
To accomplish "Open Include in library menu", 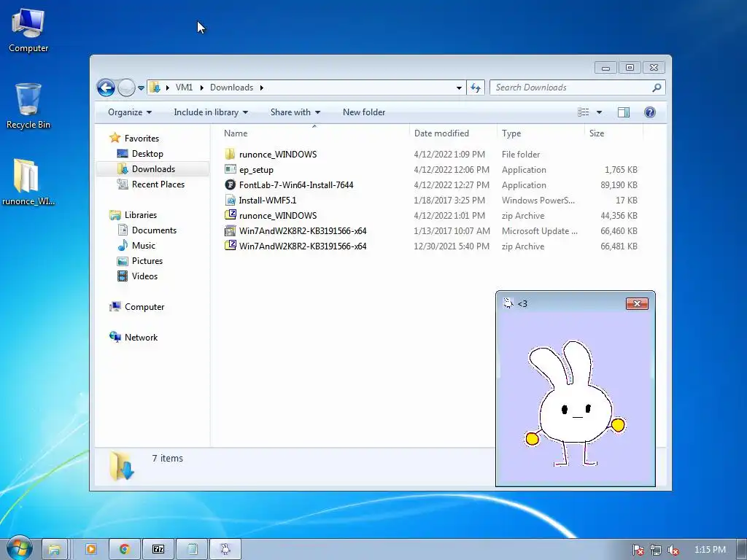I will [x=211, y=112].
